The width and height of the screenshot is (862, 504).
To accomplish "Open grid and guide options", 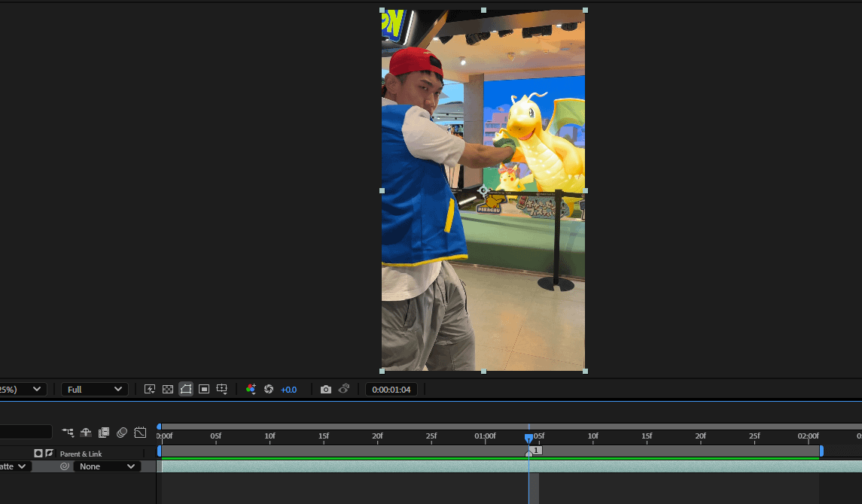I will coord(222,390).
